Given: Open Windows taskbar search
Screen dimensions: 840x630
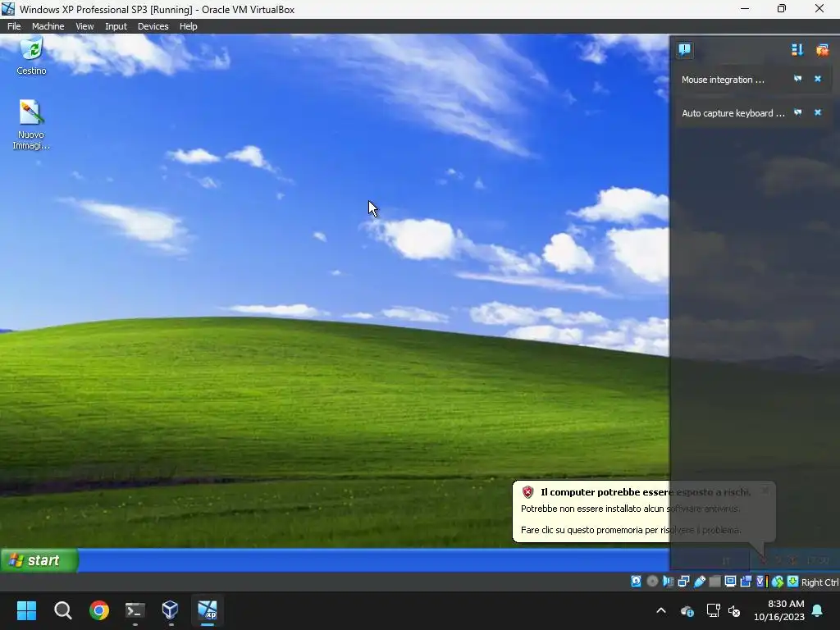Looking at the screenshot, I should point(62,610).
